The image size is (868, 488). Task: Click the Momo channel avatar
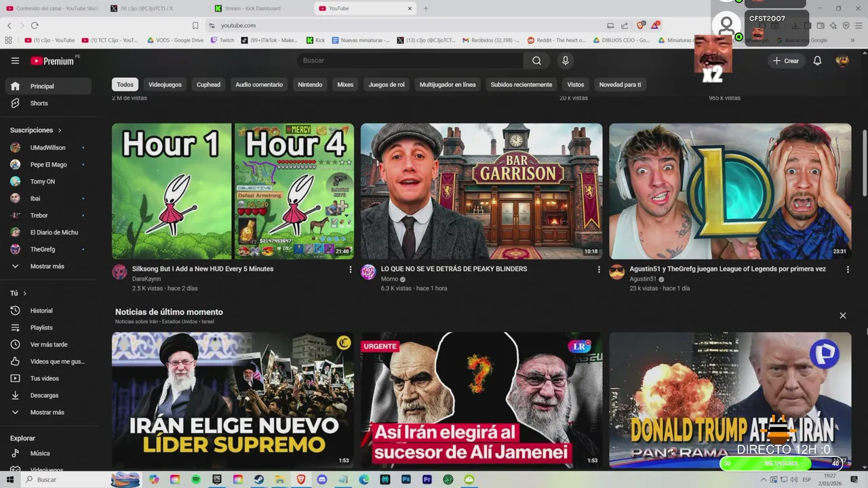[x=368, y=272]
